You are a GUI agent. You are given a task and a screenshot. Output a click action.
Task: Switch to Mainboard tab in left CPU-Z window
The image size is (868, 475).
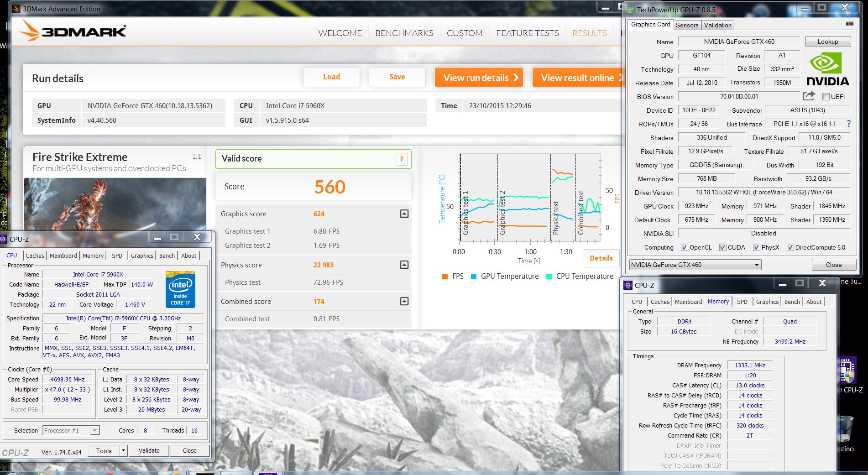tap(63, 256)
